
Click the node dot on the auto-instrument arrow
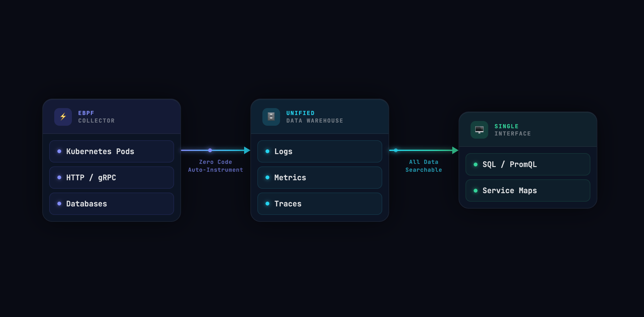coord(210,150)
